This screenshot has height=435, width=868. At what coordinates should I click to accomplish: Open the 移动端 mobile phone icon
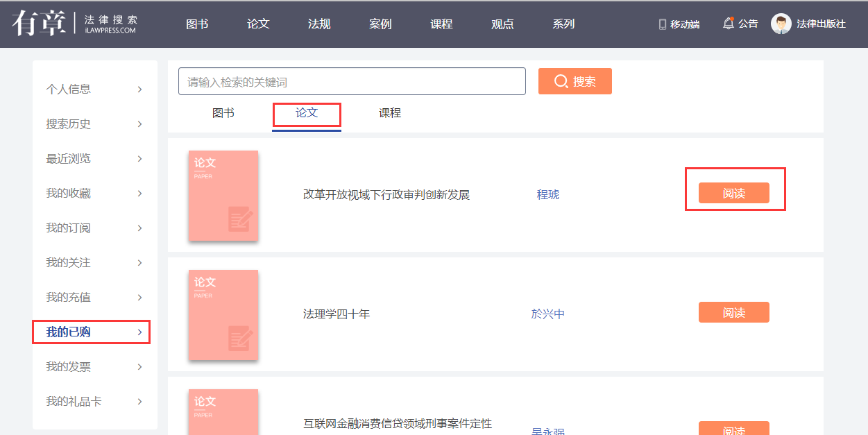pyautogui.click(x=662, y=24)
